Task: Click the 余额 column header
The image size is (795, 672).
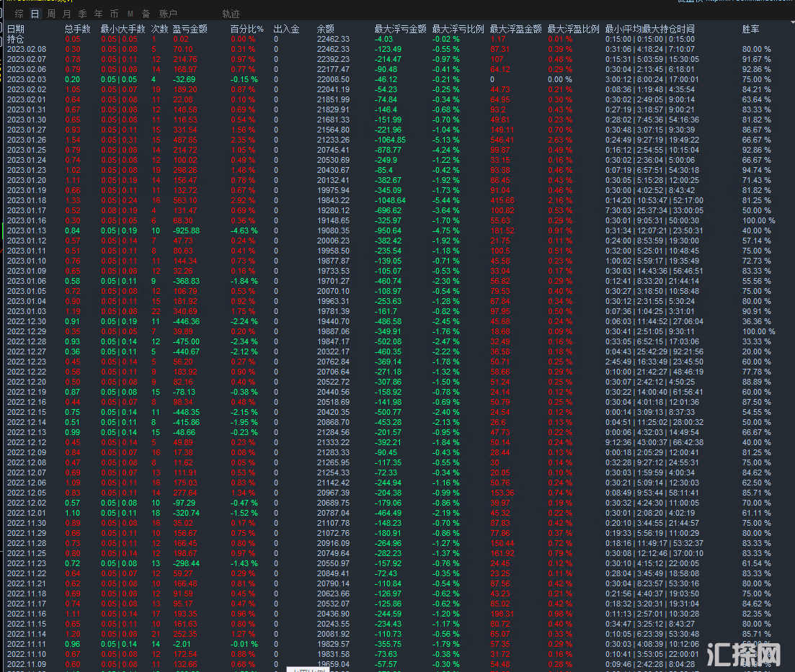Action: pyautogui.click(x=326, y=30)
